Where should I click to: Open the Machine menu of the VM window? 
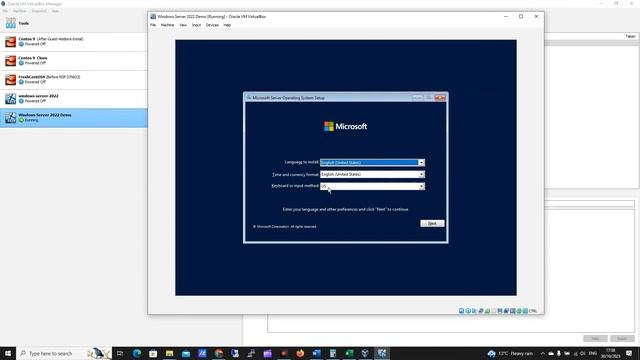(x=167, y=25)
